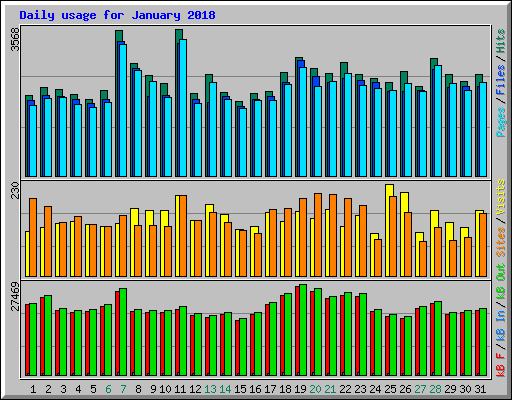Viewport: 512px width, 400px height.
Task: Click day label 19 on x-axis
Action: (x=300, y=389)
